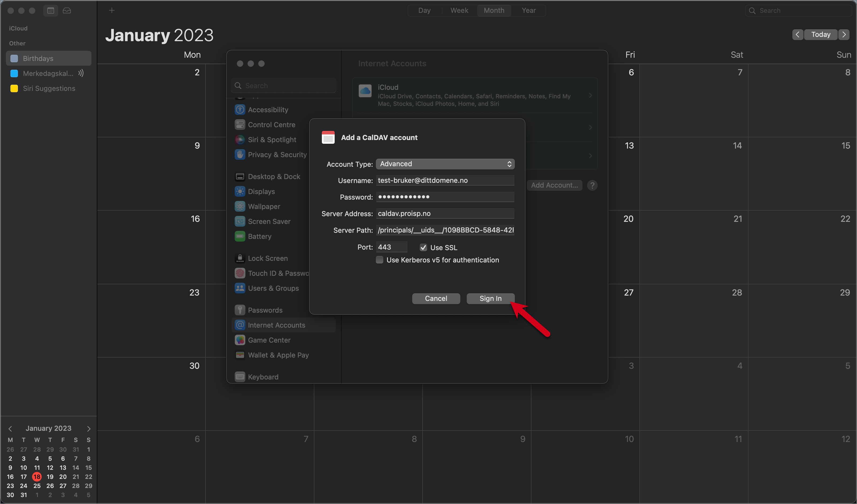Click the System Settings search field

click(284, 86)
